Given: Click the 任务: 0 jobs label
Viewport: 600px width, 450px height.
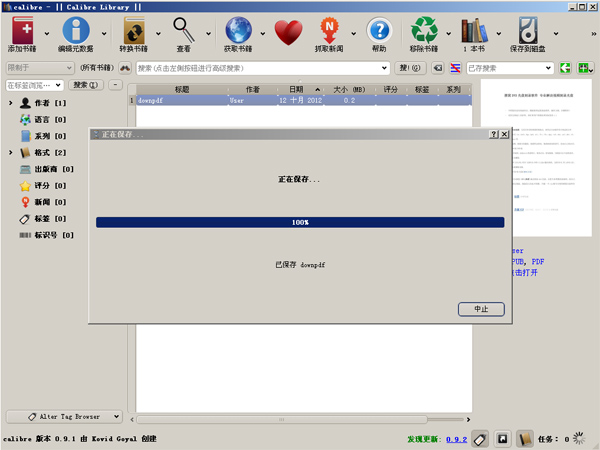Looking at the screenshot, I should coord(553,439).
